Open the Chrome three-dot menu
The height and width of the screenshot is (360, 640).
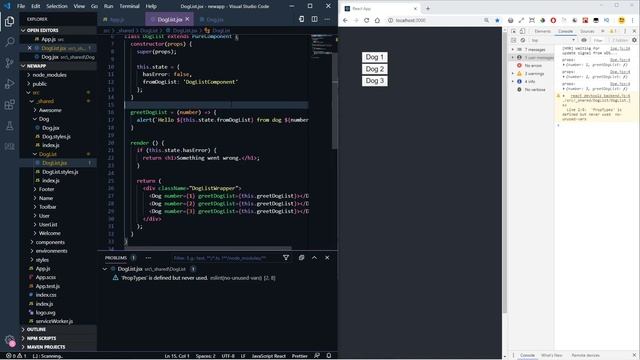tap(633, 20)
